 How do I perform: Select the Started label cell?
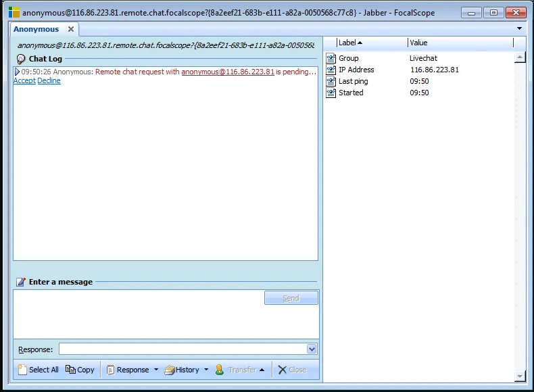tap(351, 93)
